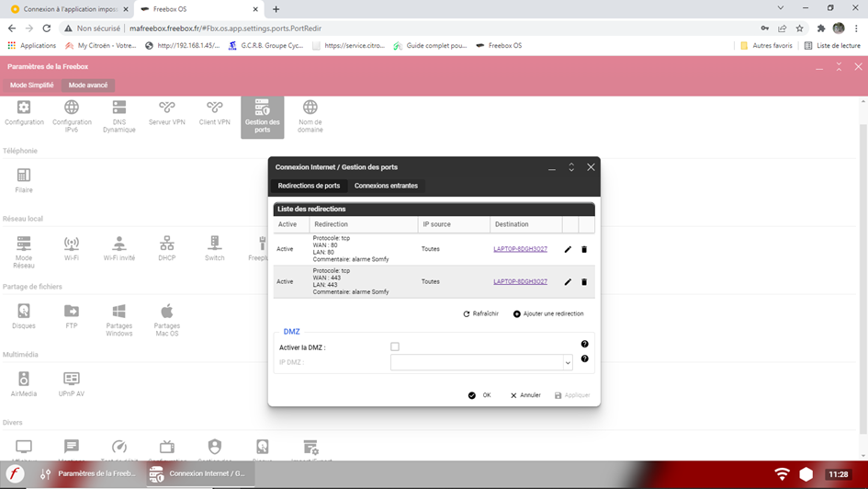The width and height of the screenshot is (868, 489).
Task: Open a new browser tab
Action: (x=276, y=9)
